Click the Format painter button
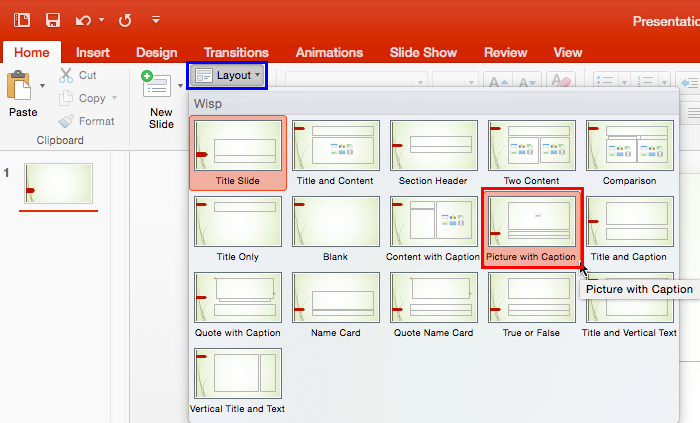 (x=87, y=121)
